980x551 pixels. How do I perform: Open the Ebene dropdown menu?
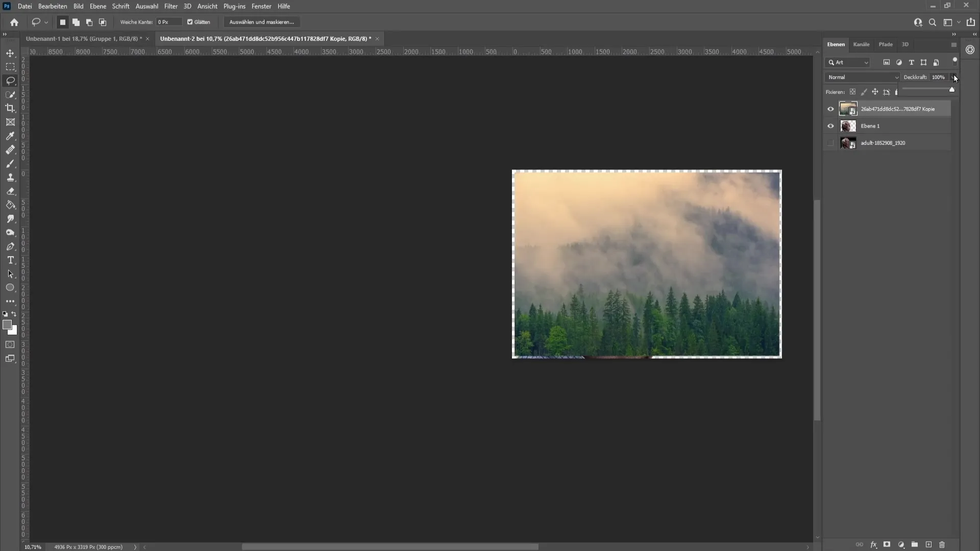pyautogui.click(x=97, y=6)
